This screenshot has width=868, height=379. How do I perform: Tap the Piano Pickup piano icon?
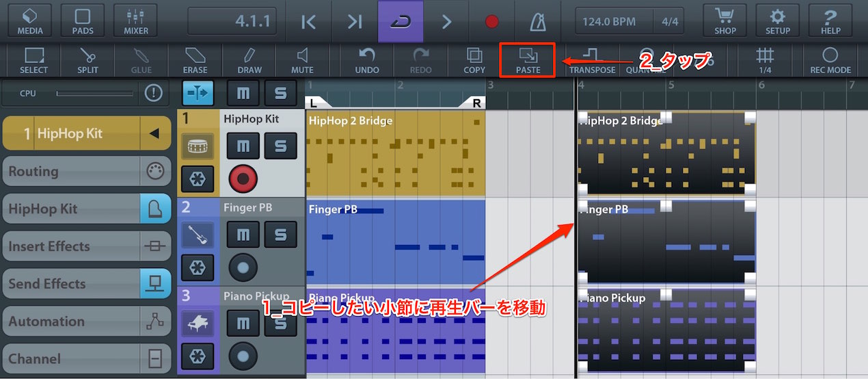[x=198, y=323]
